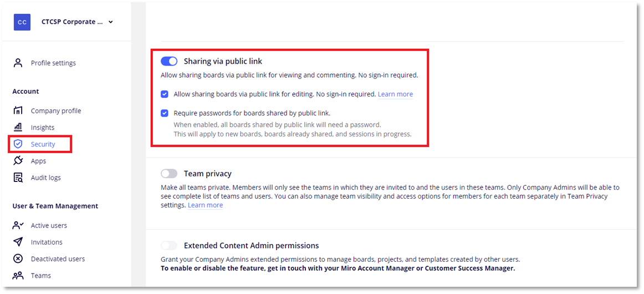Uncheck require passwords for public link boards
644x294 pixels.
(164, 113)
